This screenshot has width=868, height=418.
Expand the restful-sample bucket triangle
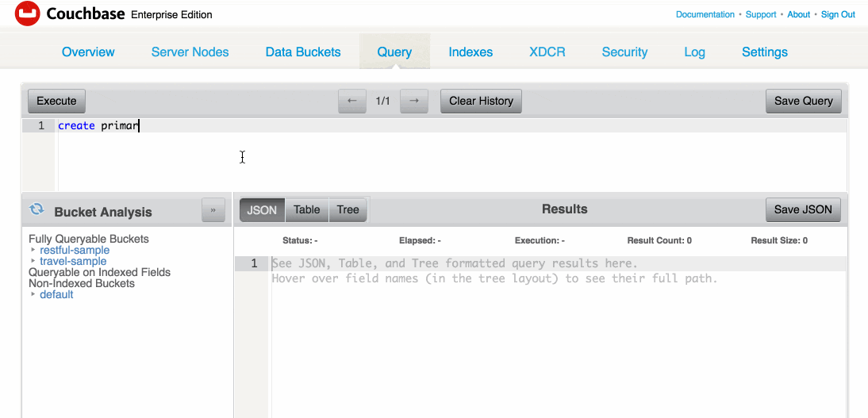34,251
